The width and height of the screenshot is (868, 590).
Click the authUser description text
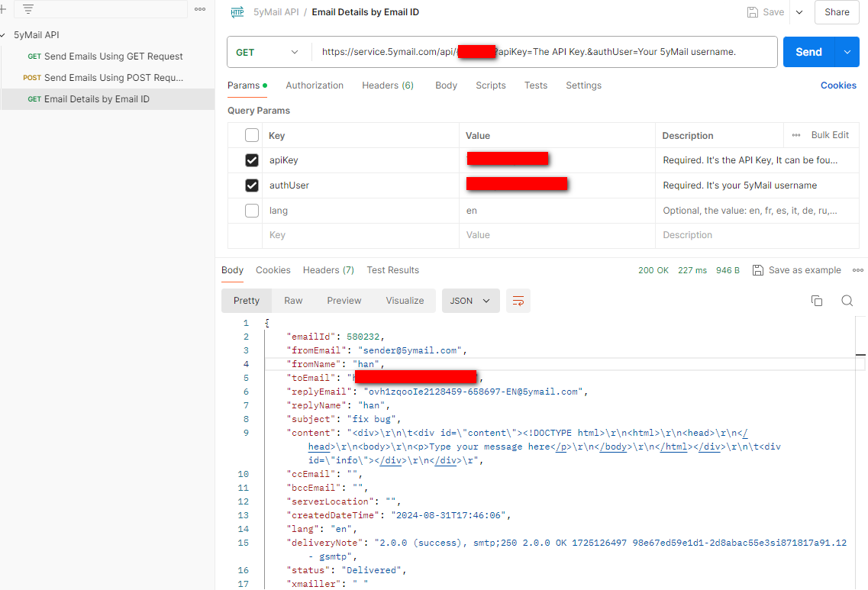coord(740,185)
